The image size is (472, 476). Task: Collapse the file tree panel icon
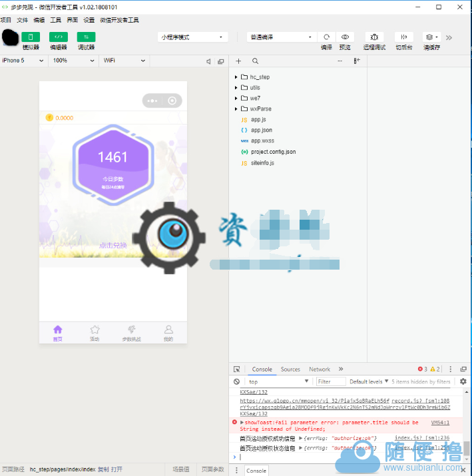357,61
